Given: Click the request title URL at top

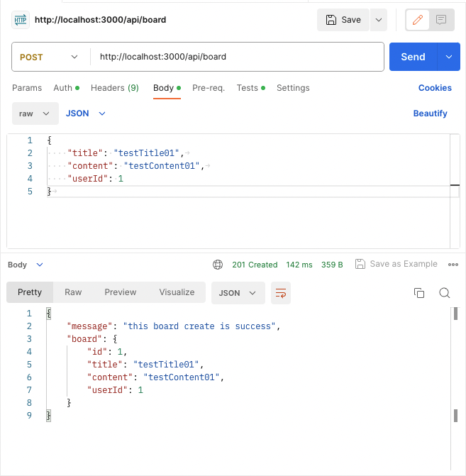Looking at the screenshot, I should [100, 20].
